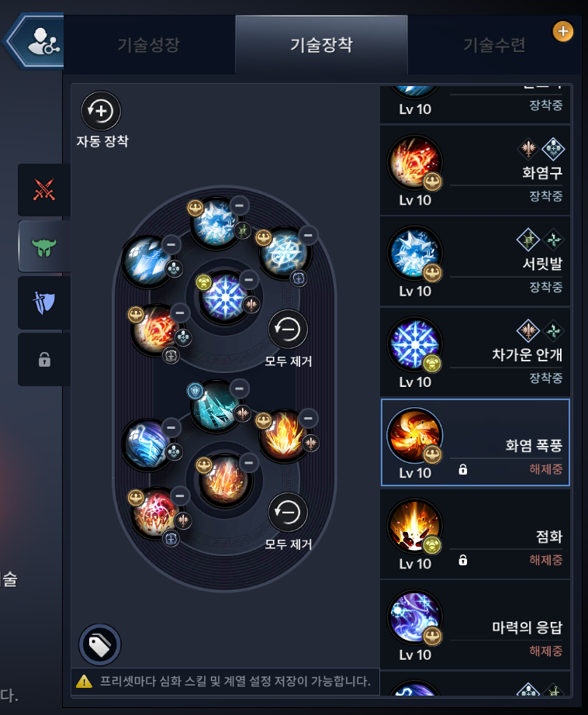
Task: Remove the upper-ring fireball skill with minus
Action: pyautogui.click(x=180, y=313)
